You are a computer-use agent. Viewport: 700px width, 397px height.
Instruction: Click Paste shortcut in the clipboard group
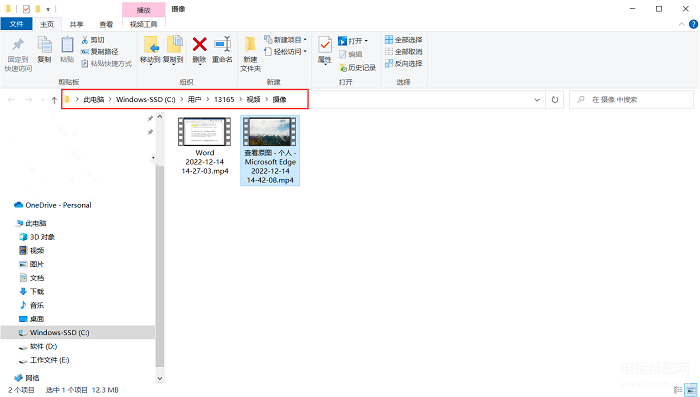point(107,64)
